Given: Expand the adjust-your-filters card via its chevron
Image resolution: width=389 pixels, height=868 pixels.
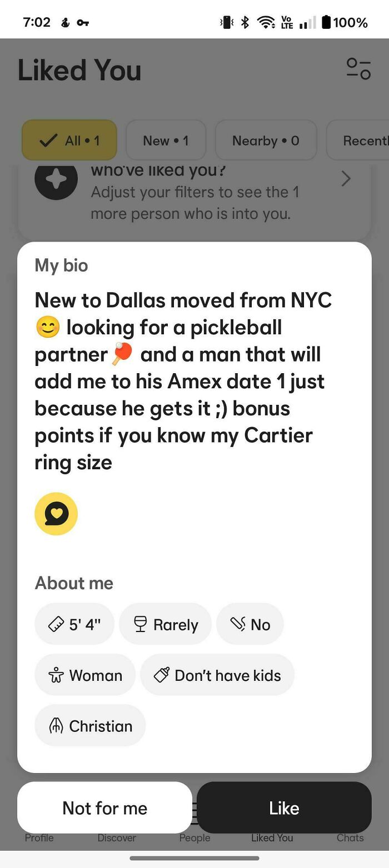Looking at the screenshot, I should [x=346, y=179].
